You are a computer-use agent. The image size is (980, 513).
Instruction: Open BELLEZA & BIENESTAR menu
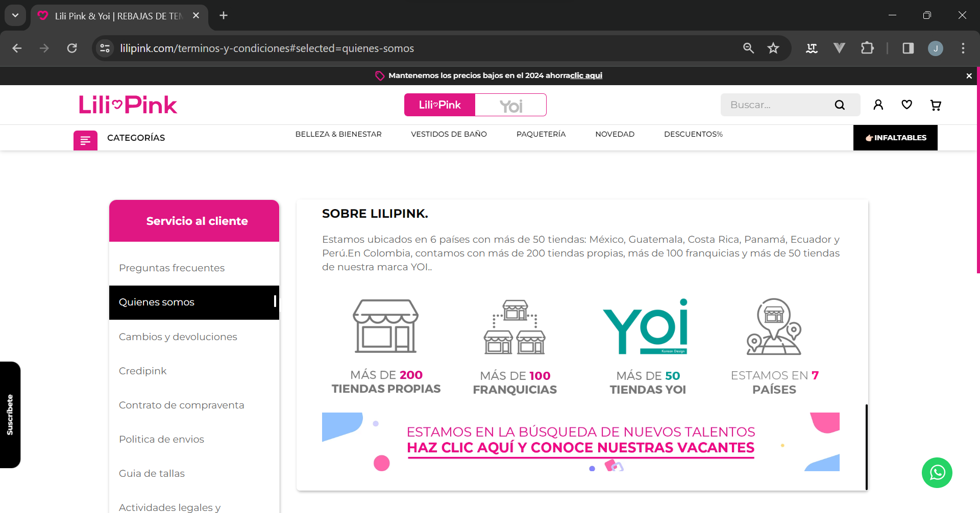(338, 134)
